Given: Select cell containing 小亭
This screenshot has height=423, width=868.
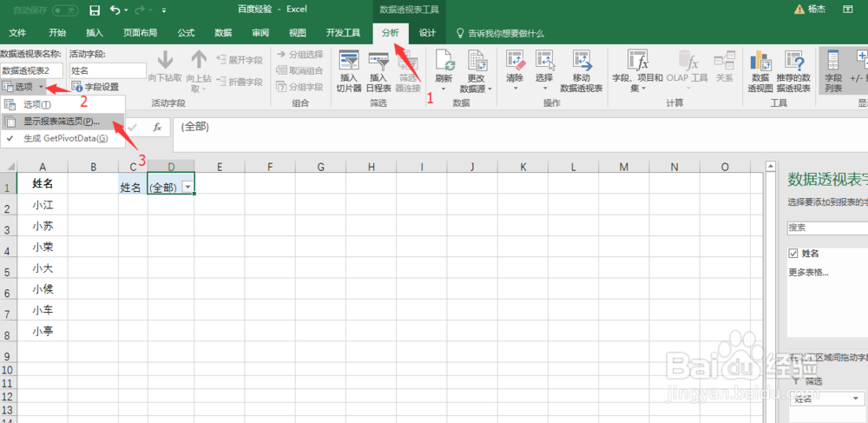Looking at the screenshot, I should click(x=43, y=331).
